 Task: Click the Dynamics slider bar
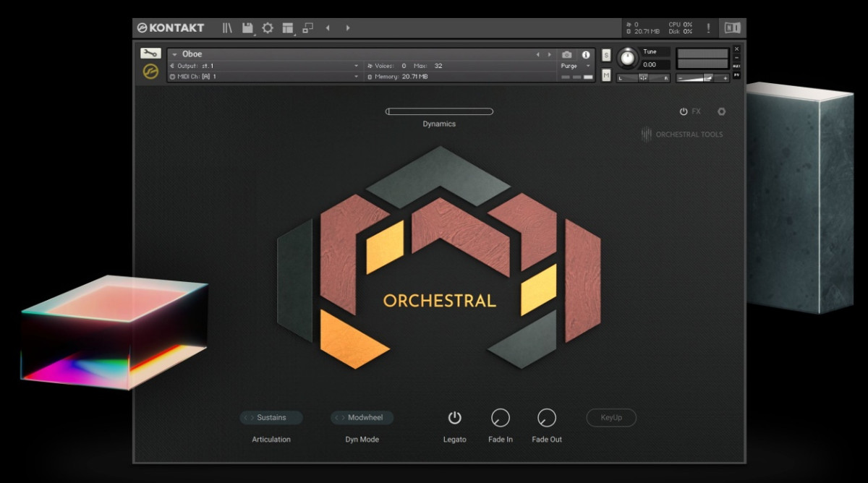coord(439,111)
